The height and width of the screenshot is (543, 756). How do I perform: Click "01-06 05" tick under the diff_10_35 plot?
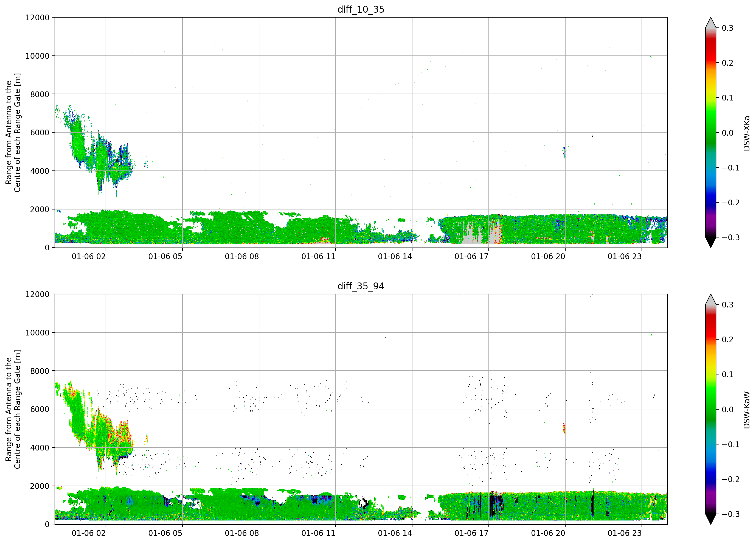(165, 256)
